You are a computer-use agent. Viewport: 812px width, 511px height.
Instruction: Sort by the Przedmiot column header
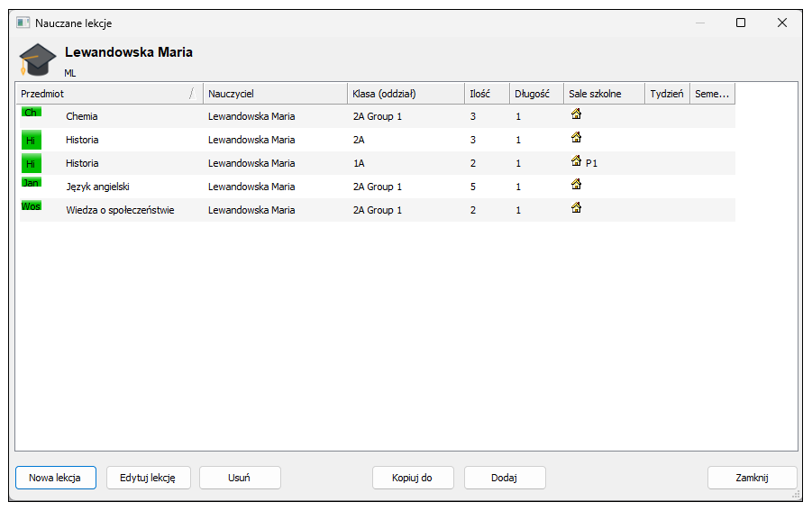[109, 94]
